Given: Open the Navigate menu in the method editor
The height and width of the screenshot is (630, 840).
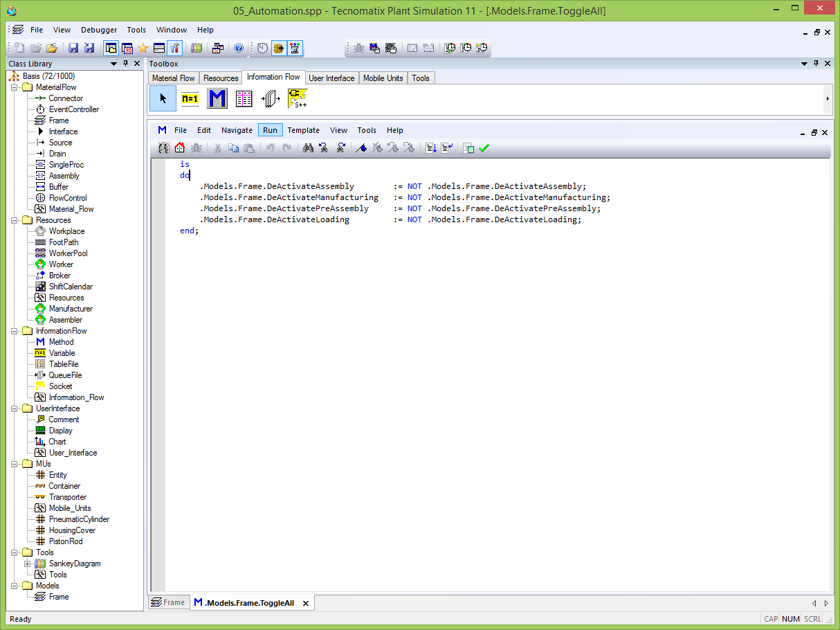Looking at the screenshot, I should click(237, 130).
